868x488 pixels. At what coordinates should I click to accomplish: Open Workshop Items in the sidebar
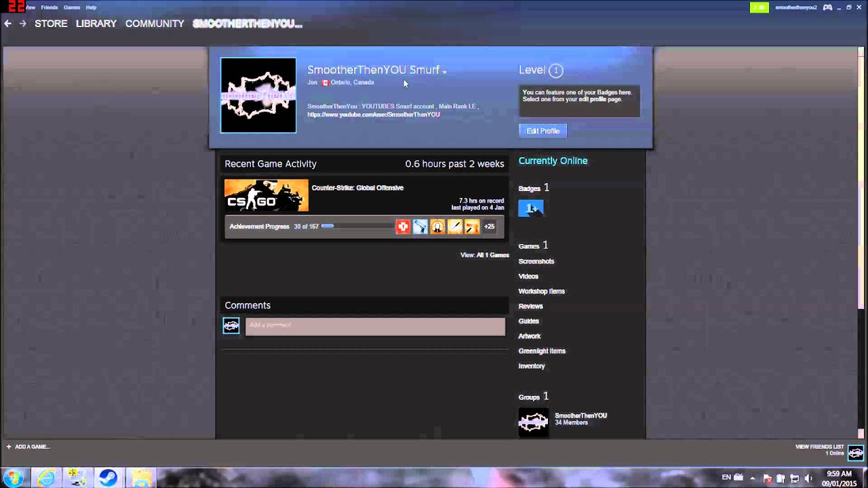pyautogui.click(x=542, y=291)
